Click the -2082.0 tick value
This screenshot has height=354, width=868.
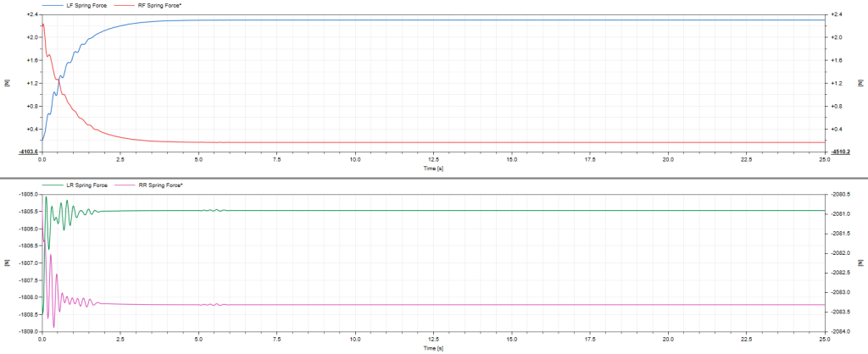pos(839,253)
